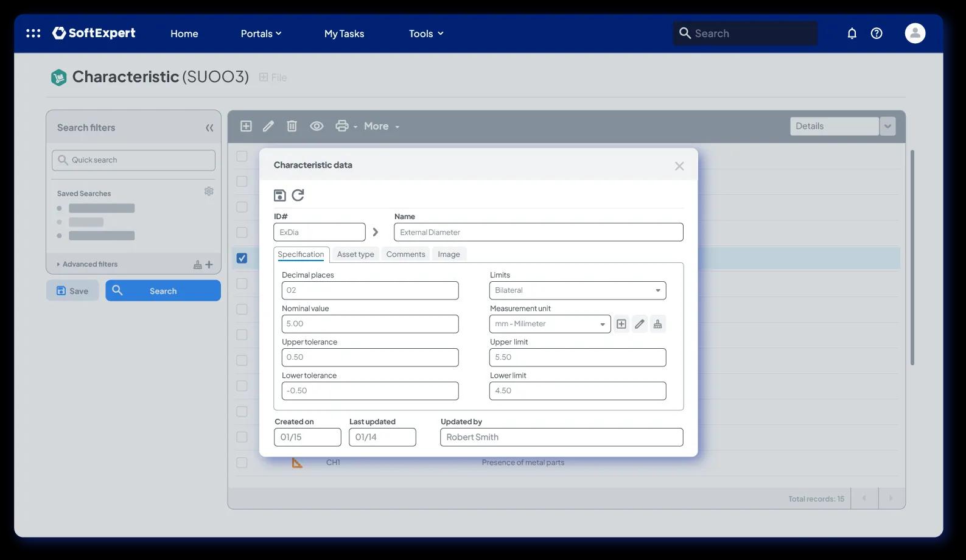Click the eye view icon in toolbar
Image resolution: width=966 pixels, height=560 pixels.
317,126
